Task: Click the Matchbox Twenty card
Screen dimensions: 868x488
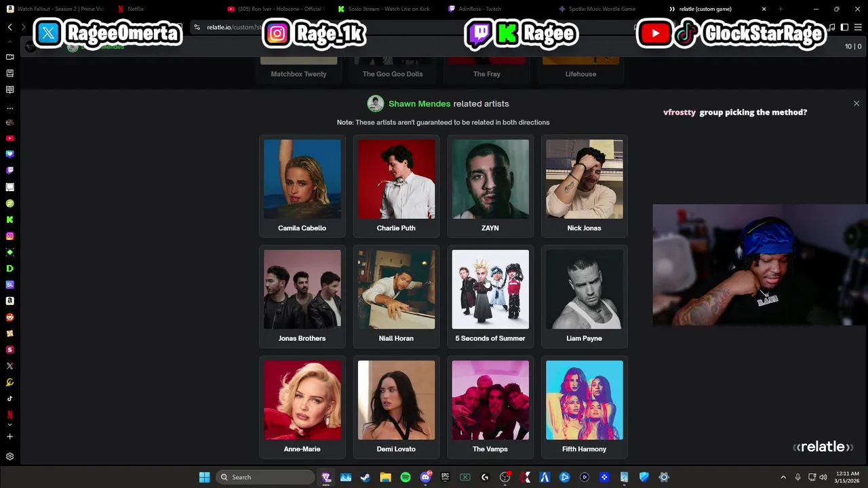Action: coord(298,69)
